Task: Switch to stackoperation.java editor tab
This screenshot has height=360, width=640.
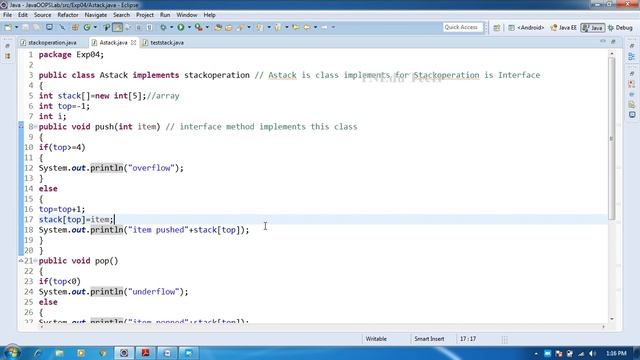Action: (x=49, y=42)
